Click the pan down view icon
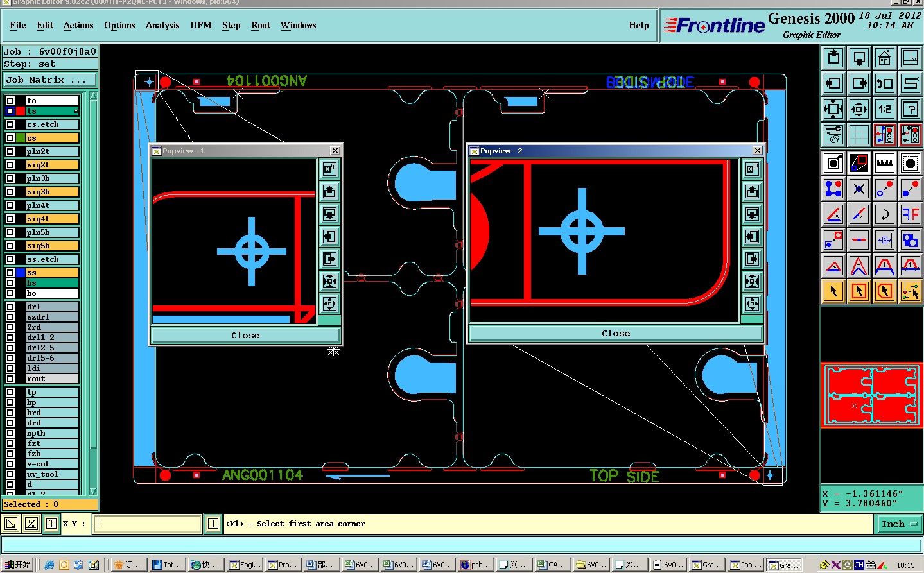 [x=859, y=58]
